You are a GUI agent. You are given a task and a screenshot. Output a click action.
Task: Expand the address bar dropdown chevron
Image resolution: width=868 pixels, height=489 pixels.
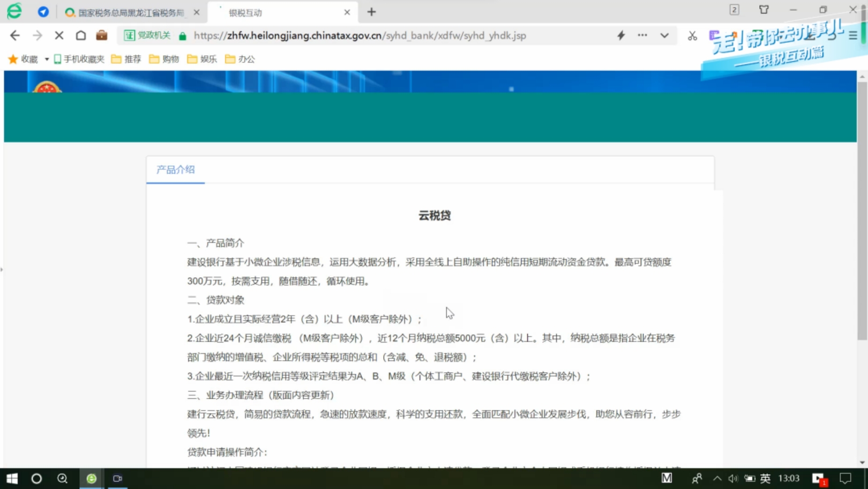coord(664,35)
